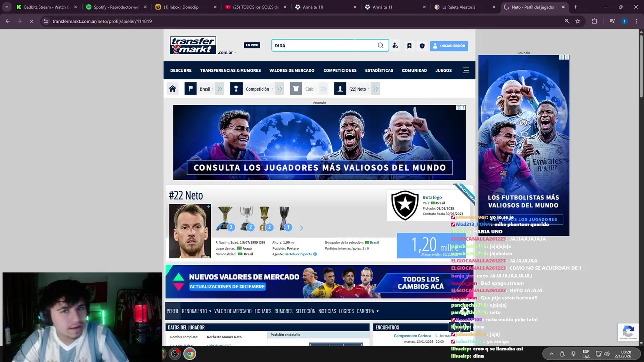This screenshot has height=362, width=644.
Task: Switch to La Ruleta Aleatoria browser tab
Action: [465, 7]
